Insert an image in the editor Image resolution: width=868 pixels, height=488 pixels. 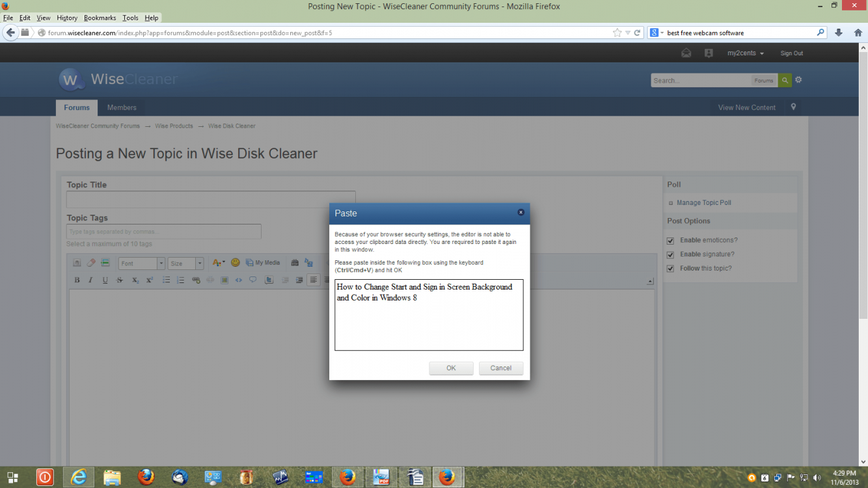[x=224, y=280]
